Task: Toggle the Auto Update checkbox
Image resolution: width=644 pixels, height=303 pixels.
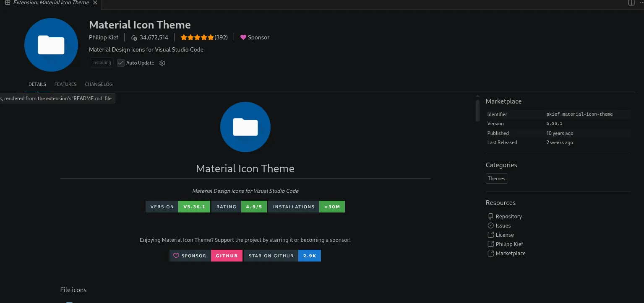Action: click(121, 63)
